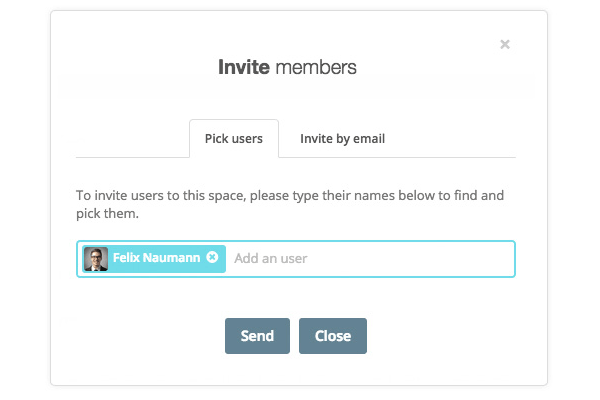Click the blank area right of the Close button
Screen dimensions: 600x400
point(440,336)
